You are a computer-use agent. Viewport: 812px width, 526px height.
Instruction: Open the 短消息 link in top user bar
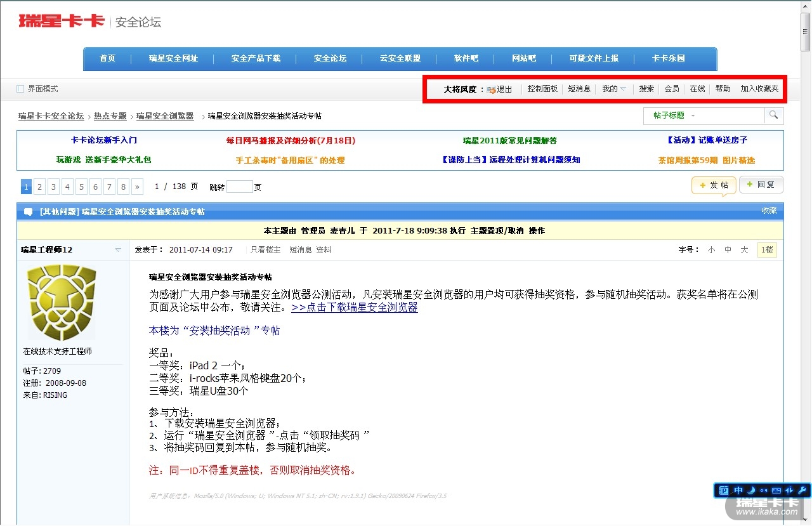pos(579,89)
